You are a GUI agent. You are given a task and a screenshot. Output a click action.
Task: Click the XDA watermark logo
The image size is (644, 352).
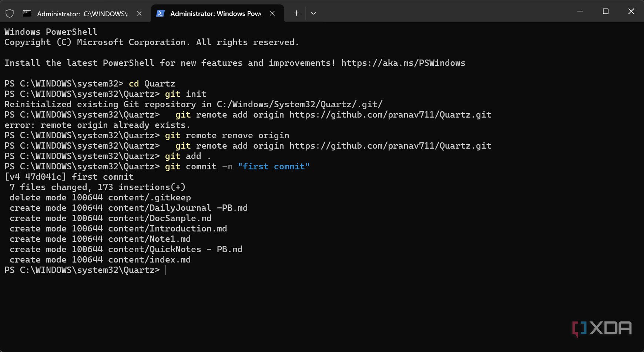[x=602, y=328]
